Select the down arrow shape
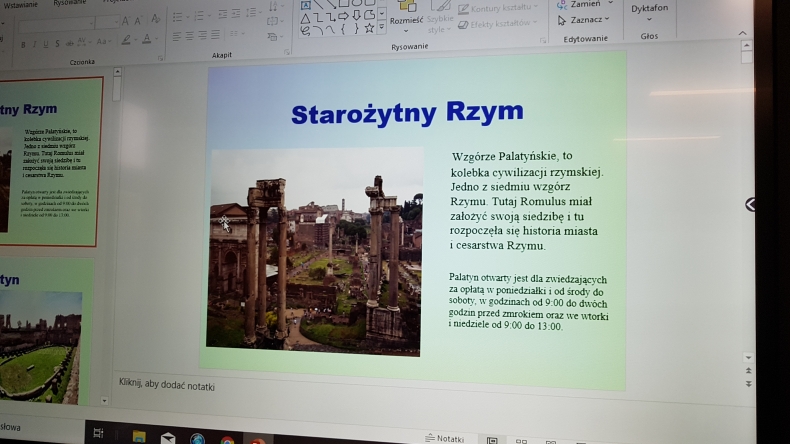Screen dimensions: 790x444 click(x=356, y=16)
